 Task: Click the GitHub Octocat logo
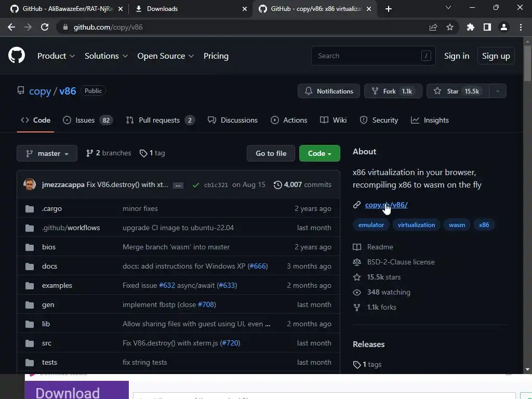16,56
